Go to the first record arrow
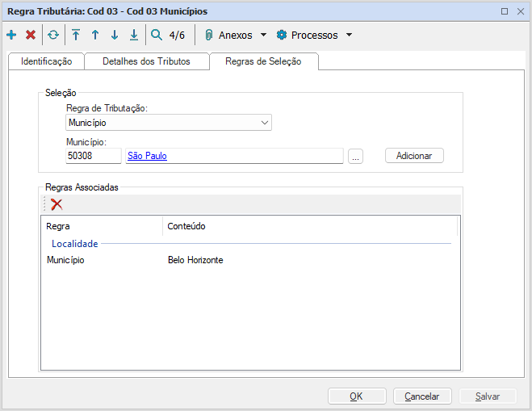The height and width of the screenshot is (411, 532). click(x=76, y=35)
